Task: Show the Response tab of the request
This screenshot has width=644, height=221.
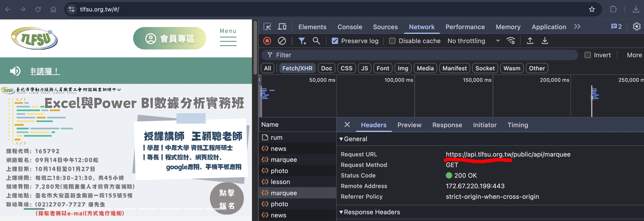Action: tap(447, 125)
